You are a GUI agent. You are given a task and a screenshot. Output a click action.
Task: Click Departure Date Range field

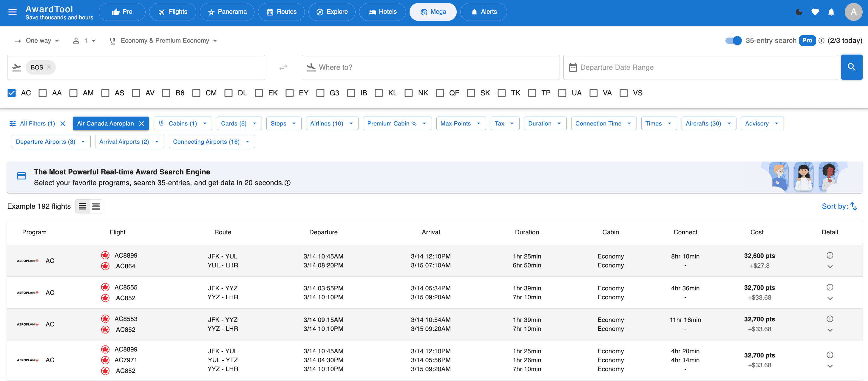pos(701,67)
